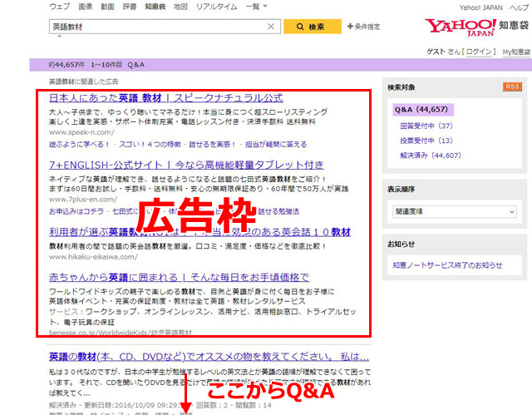Image resolution: width=532 pixels, height=415 pixels.
Task: Open the 関連度順 sort order dropdown
Action: pyautogui.click(x=455, y=212)
